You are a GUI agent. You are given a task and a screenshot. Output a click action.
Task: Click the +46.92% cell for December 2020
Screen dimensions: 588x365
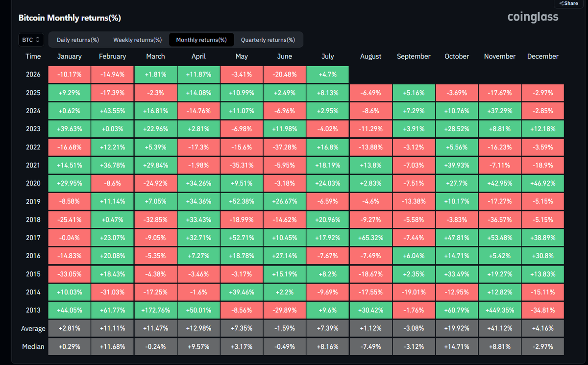click(x=543, y=184)
